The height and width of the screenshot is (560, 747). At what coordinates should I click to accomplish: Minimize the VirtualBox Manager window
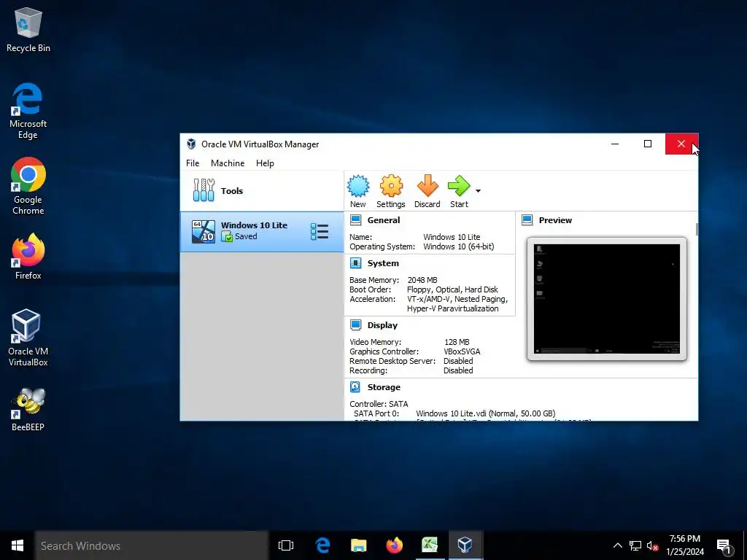coord(615,144)
